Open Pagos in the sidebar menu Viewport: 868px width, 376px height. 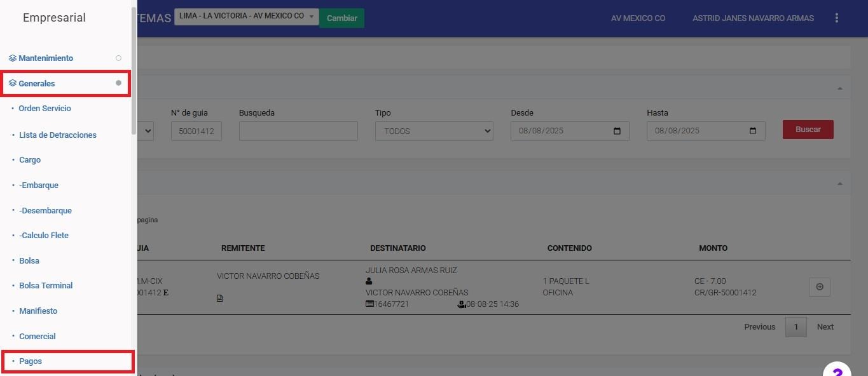pyautogui.click(x=31, y=361)
